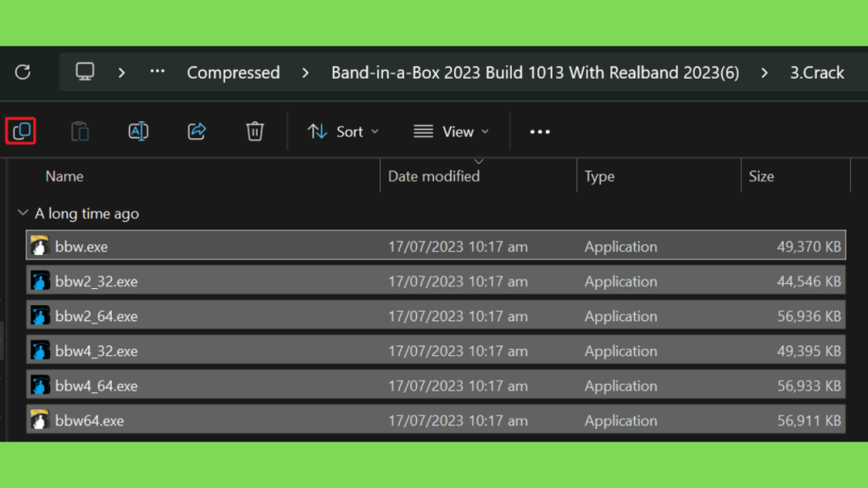Open Band-in-a-Box 2023 Build 1013 breadcrumb
This screenshot has width=868, height=488.
[x=536, y=73]
